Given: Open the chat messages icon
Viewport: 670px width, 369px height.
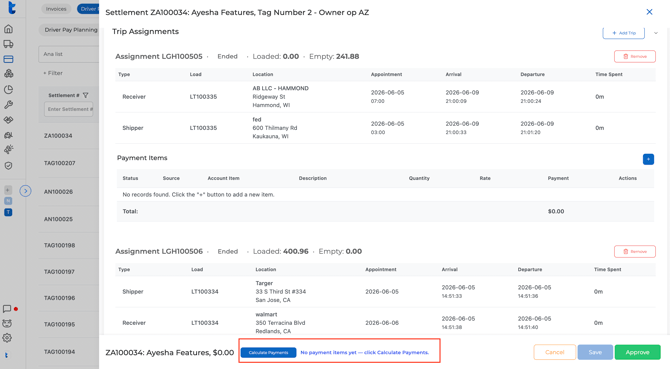Looking at the screenshot, I should pyautogui.click(x=7, y=308).
